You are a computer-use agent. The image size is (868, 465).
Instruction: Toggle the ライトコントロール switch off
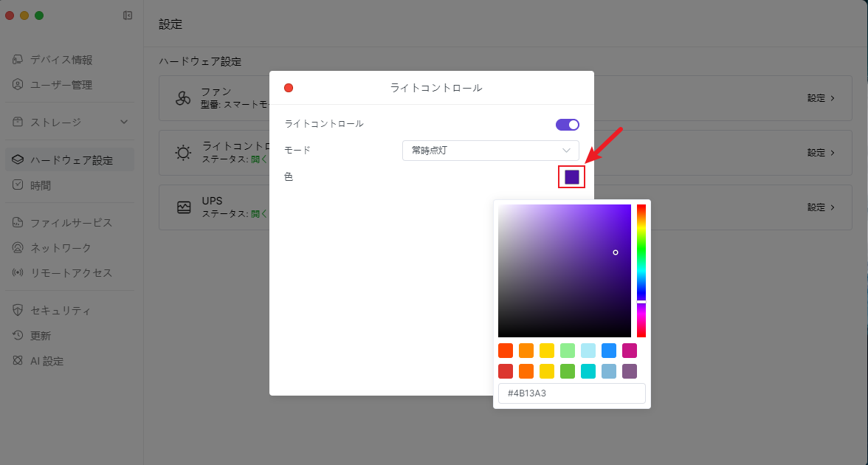pos(567,125)
